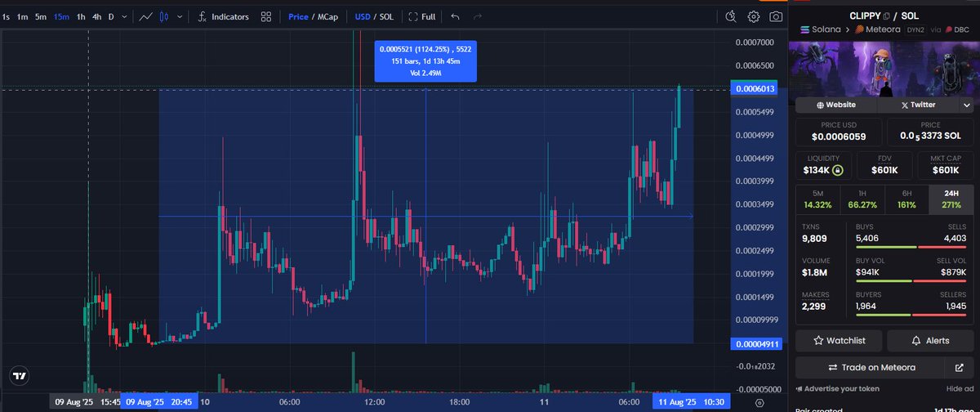Click the LIQUIDITY $134K value
This screenshot has height=412, width=980.
point(817,170)
